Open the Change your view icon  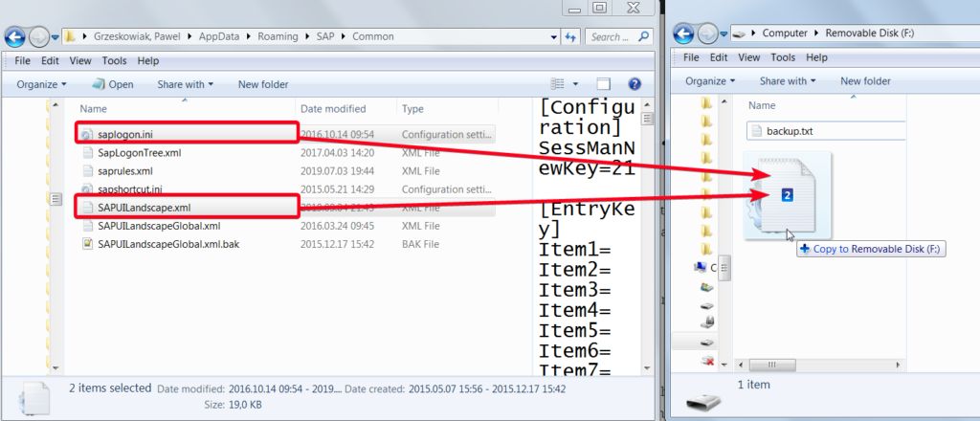(558, 83)
